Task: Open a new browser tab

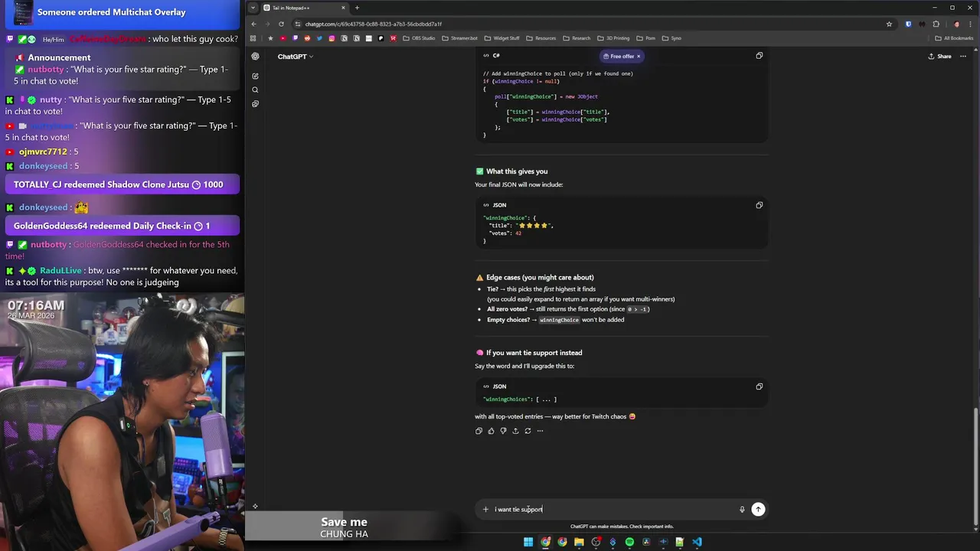Action: coord(357,8)
